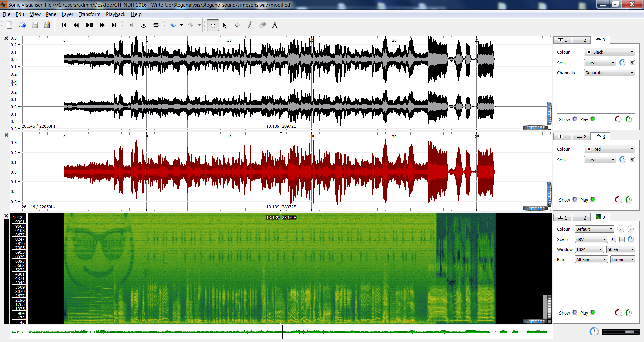The width and height of the screenshot is (644, 342).
Task: Open the Window size 1024 dropdown
Action: (589, 249)
